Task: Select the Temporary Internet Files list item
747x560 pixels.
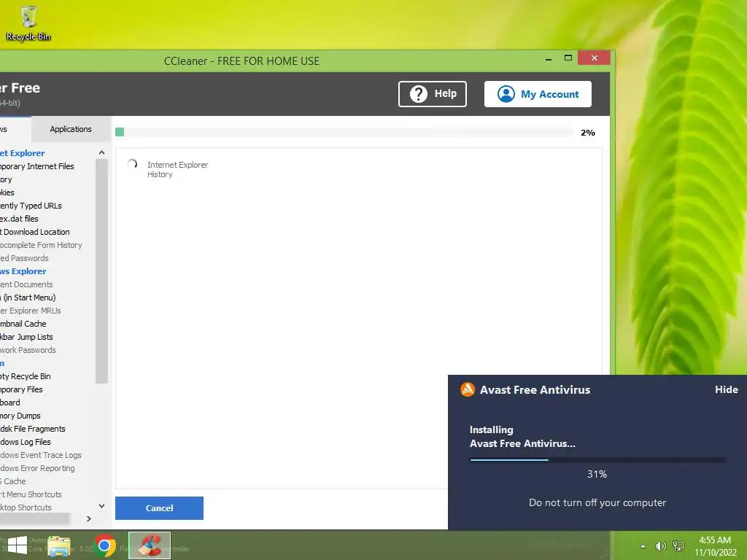Action: pos(36,166)
